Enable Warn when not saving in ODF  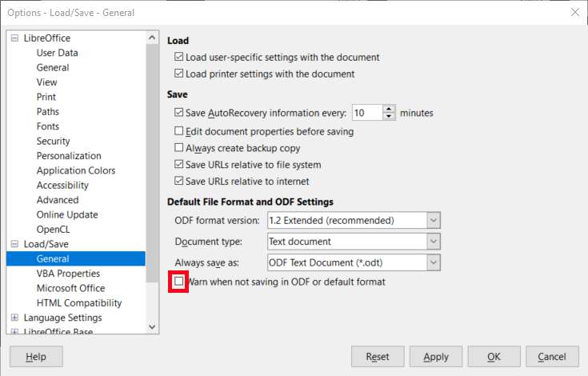pos(179,282)
